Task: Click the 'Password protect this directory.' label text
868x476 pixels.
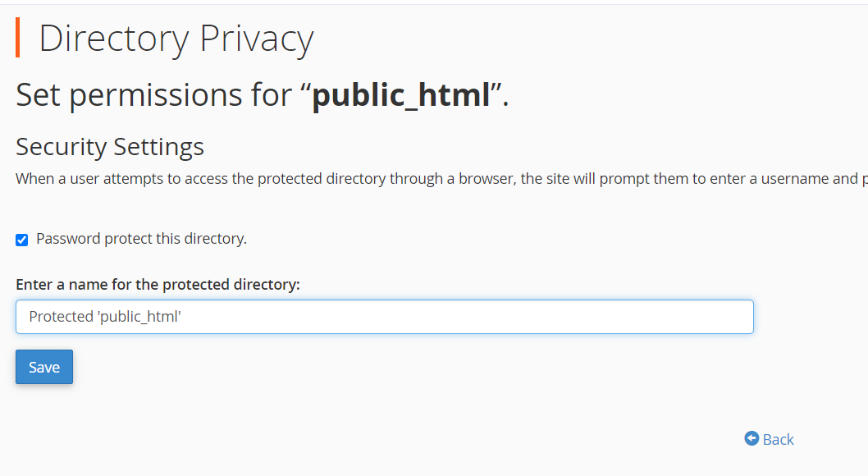Action: pyautogui.click(x=141, y=239)
